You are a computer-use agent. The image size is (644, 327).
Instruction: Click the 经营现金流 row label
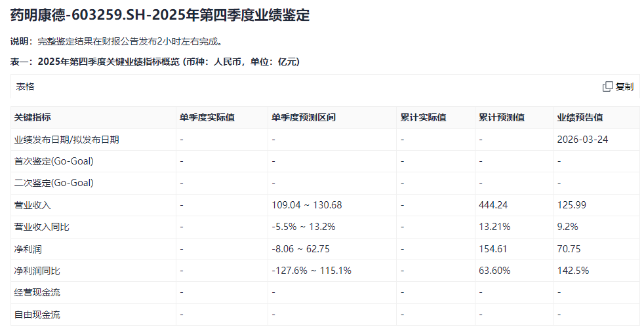pyautogui.click(x=37, y=292)
